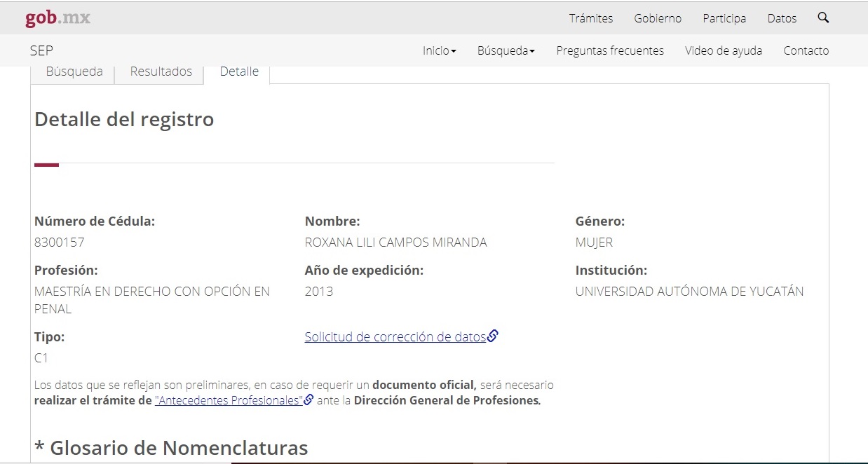Viewport: 868px width, 464px height.
Task: Expand the Inicio dropdown menu
Action: coord(439,50)
